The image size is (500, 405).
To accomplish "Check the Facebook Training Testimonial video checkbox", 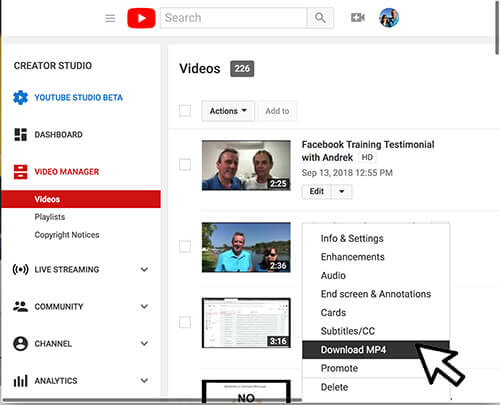I will tap(185, 165).
